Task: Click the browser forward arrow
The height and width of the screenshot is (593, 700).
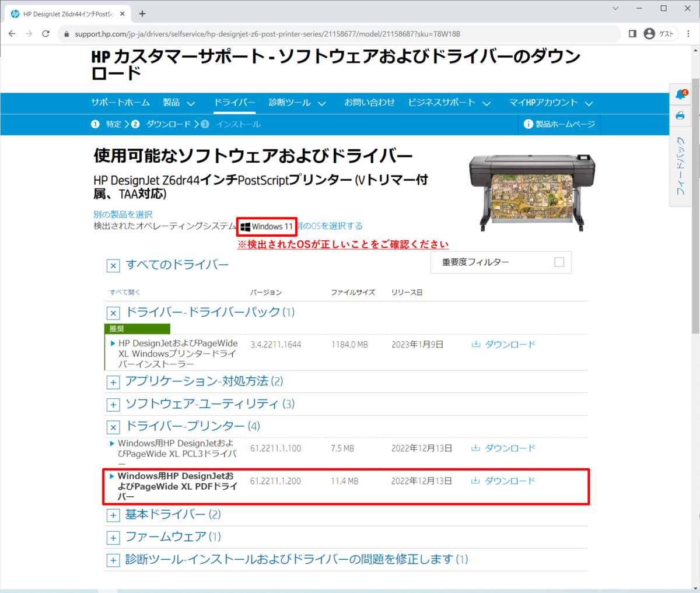Action: click(x=29, y=34)
